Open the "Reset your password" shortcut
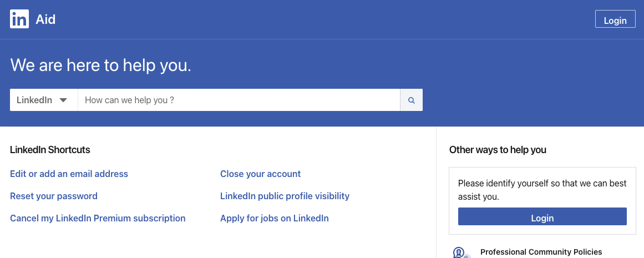 (x=54, y=196)
